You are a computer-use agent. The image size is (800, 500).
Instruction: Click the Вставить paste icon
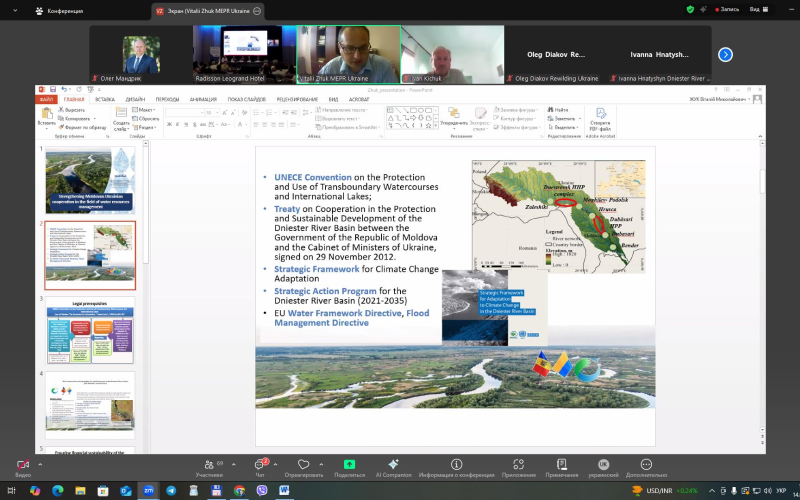tap(46, 116)
